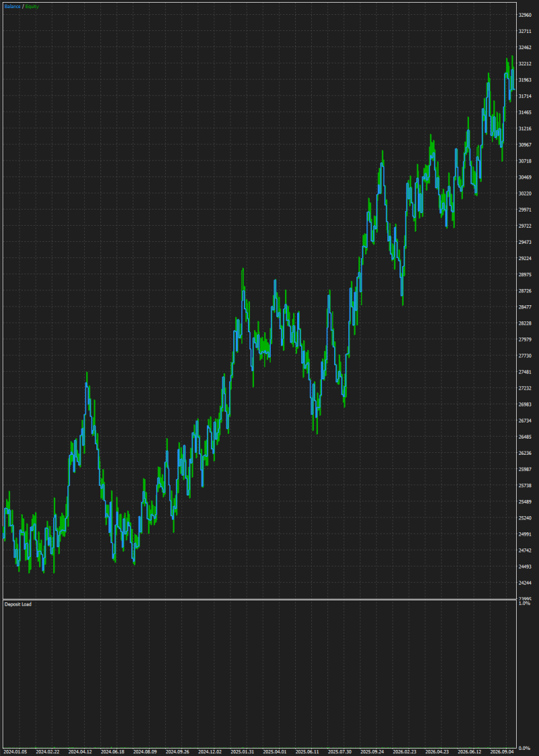The width and height of the screenshot is (539, 756).
Task: Select the 28228 price axis value
Action: (525, 323)
